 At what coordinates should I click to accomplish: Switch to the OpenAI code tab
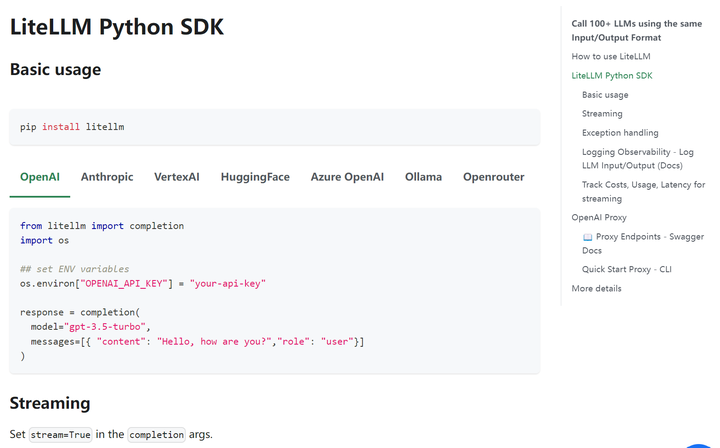(x=40, y=177)
